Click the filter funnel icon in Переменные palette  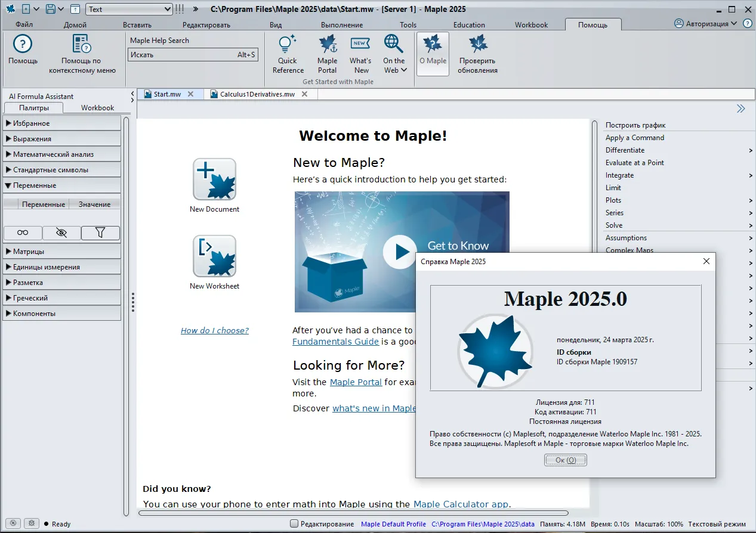[100, 233]
